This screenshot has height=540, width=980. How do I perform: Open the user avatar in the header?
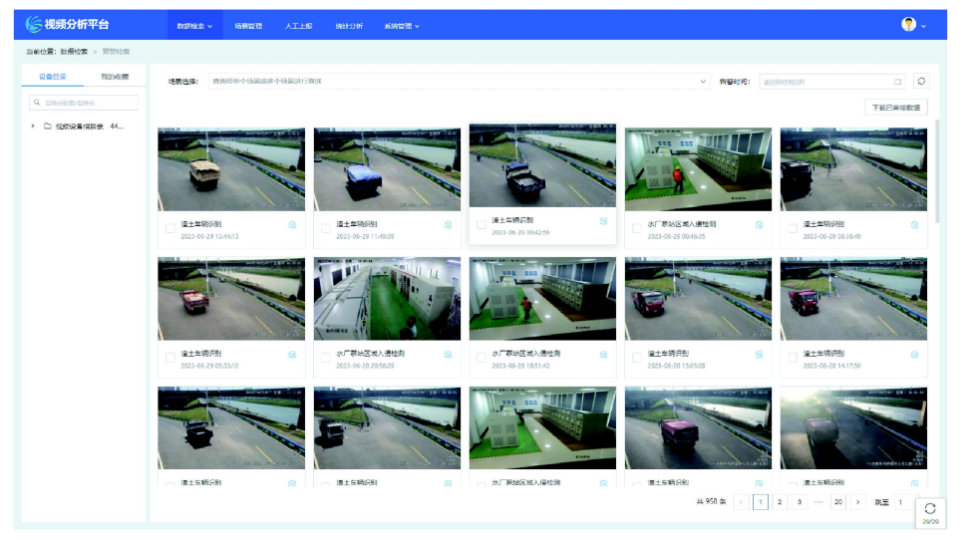click(x=908, y=24)
